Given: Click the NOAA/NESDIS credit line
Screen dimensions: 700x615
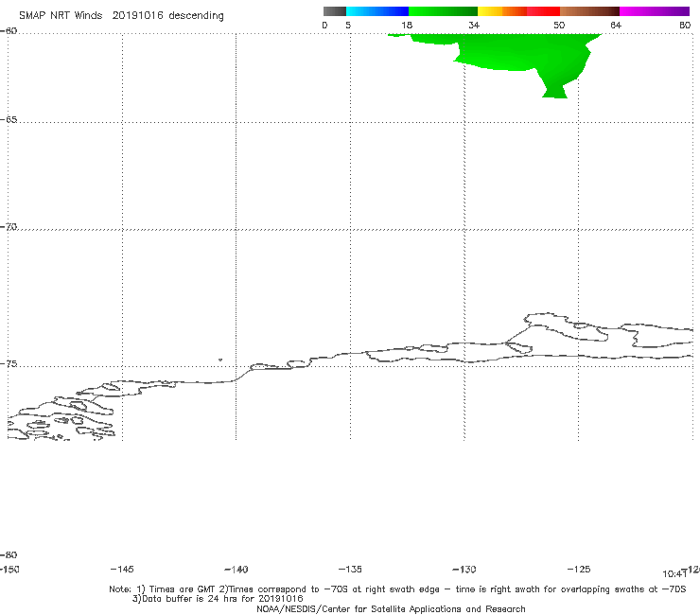Looking at the screenshot, I should (x=391, y=608).
